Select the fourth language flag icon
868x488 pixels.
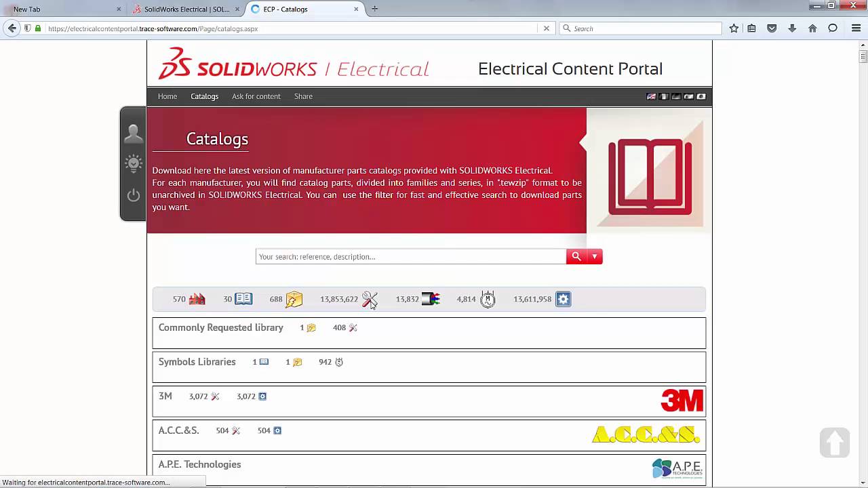click(x=689, y=96)
